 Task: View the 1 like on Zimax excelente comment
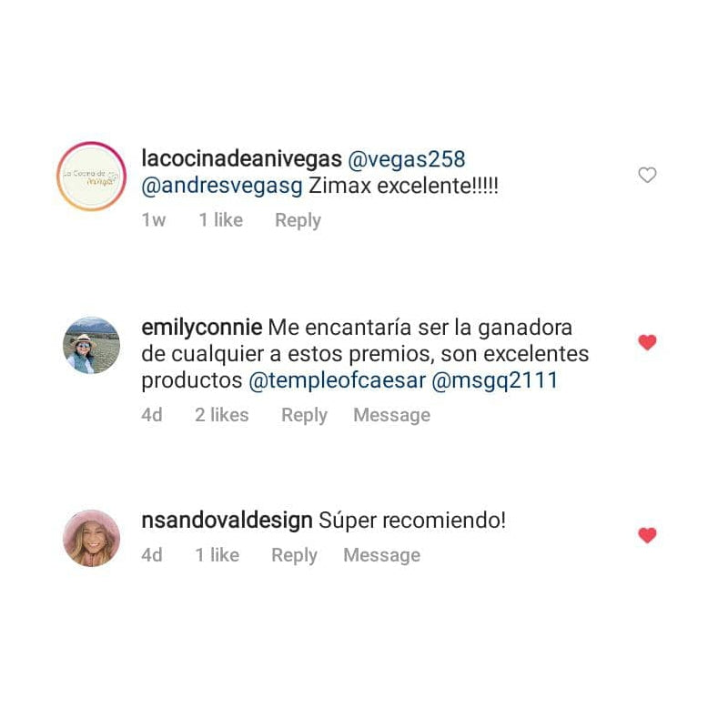tap(220, 220)
